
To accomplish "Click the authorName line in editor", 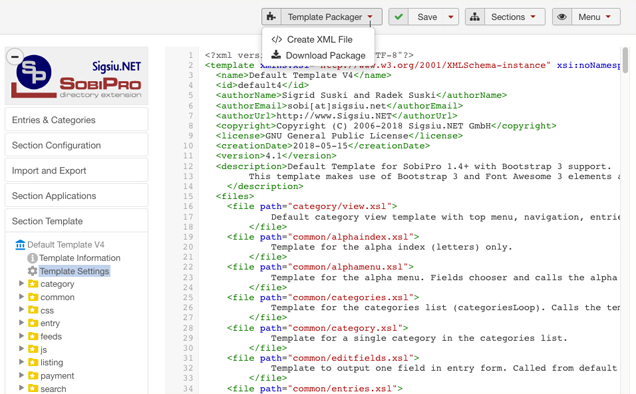I will (x=361, y=95).
